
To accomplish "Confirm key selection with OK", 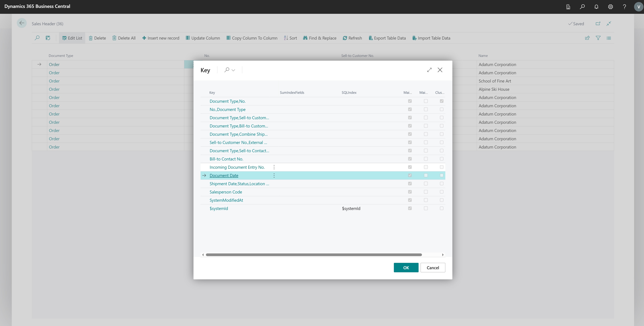I will click(x=406, y=267).
